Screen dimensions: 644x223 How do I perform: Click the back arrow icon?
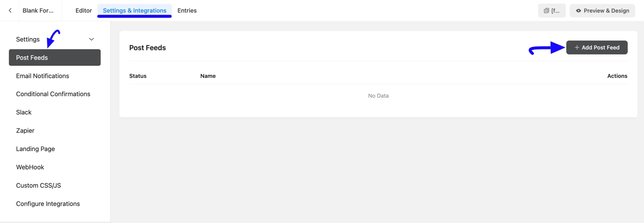[x=10, y=10]
